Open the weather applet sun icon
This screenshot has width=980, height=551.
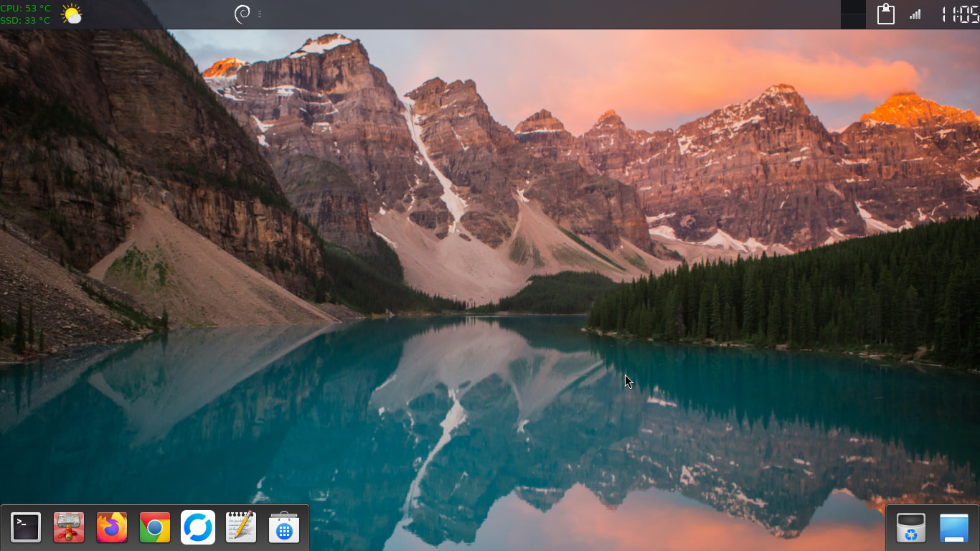[x=72, y=14]
